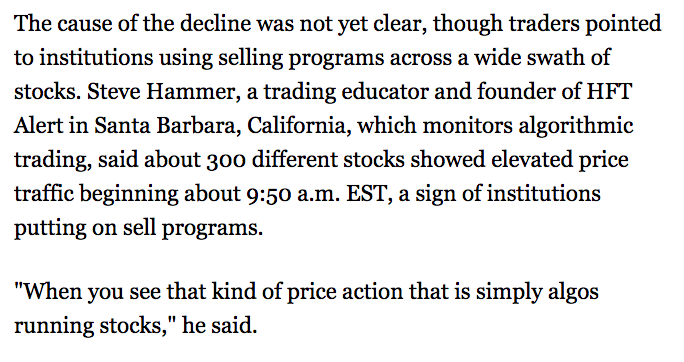This screenshot has height=362, width=684.
Task: Click the word "decline" in the first line
Action: [215, 24]
